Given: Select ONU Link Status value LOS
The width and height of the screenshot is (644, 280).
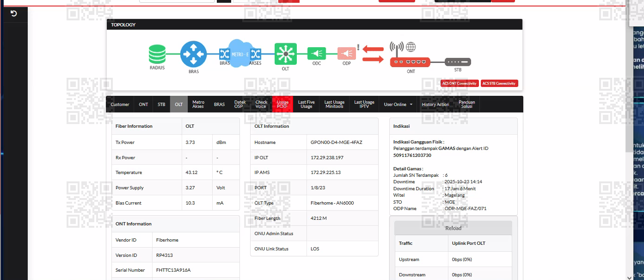Looking at the screenshot, I should click(315, 249).
